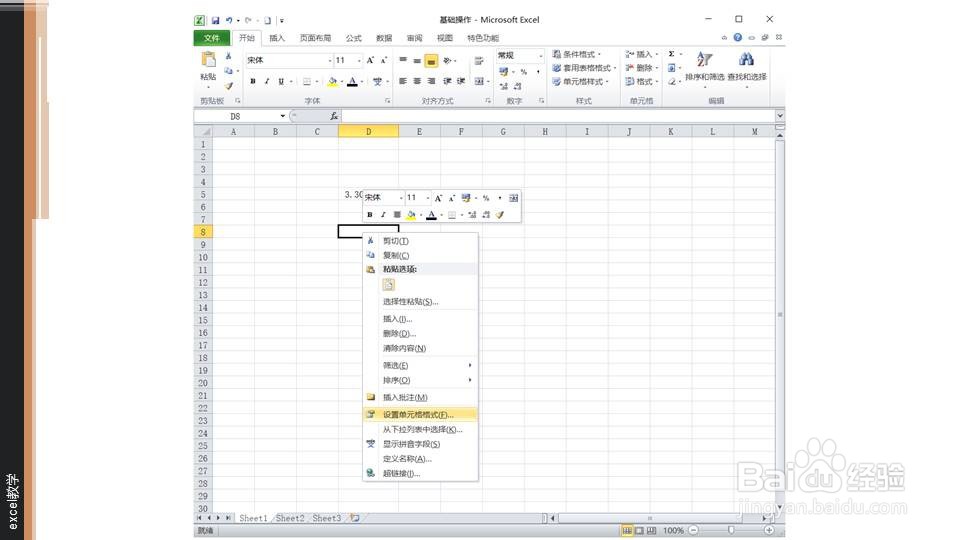Expand Cell Styles (单元格样式) menu

coord(580,81)
